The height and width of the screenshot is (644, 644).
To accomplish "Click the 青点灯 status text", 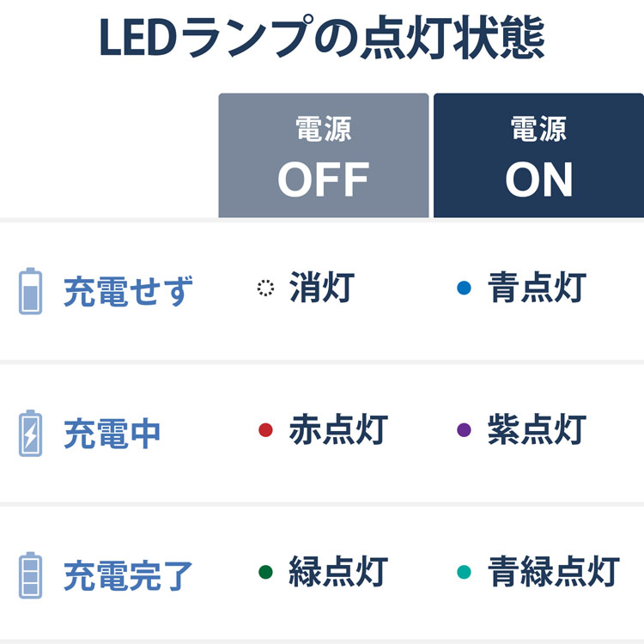I will [537, 287].
